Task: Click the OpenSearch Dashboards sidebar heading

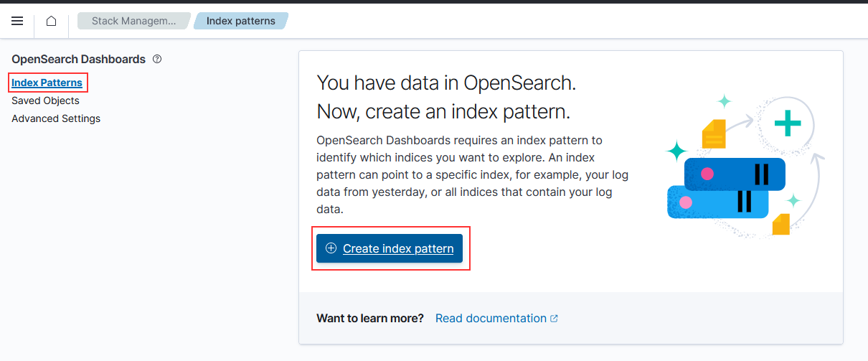Action: pos(79,59)
